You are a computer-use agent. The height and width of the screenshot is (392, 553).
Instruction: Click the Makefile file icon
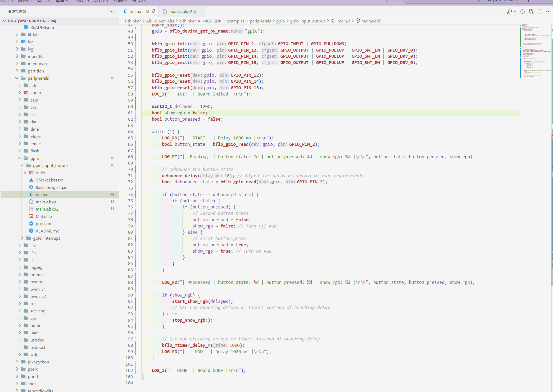click(x=31, y=216)
